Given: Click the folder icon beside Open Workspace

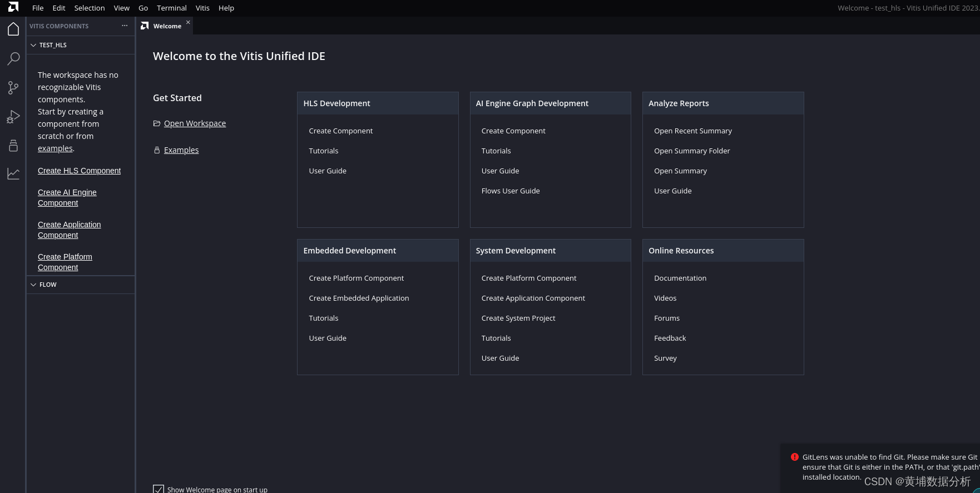Looking at the screenshot, I should 157,123.
